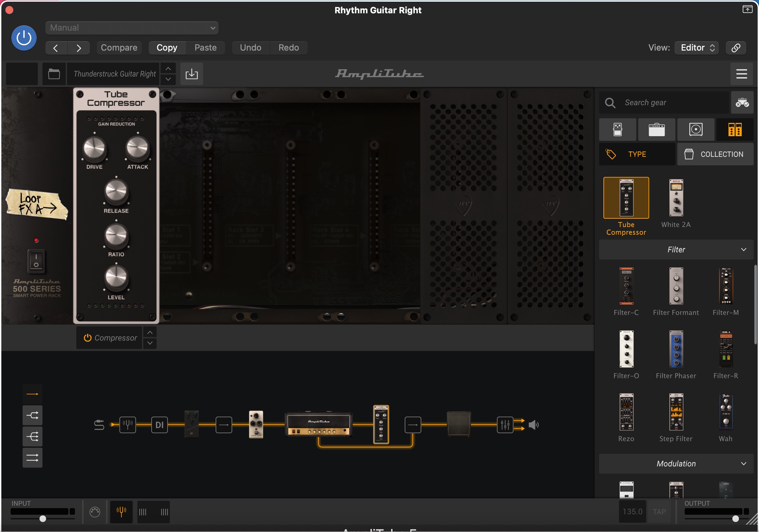The height and width of the screenshot is (532, 759).
Task: Click the Search gear field
Action: click(664, 103)
